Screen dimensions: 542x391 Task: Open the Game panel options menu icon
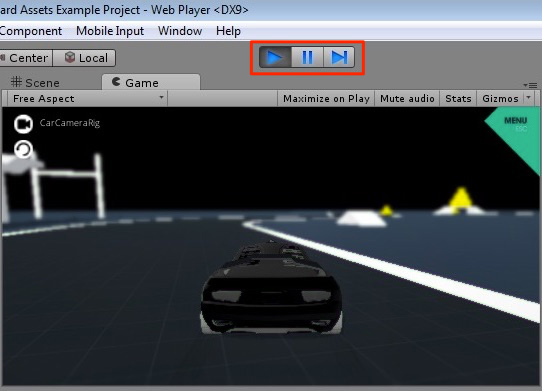click(x=530, y=85)
